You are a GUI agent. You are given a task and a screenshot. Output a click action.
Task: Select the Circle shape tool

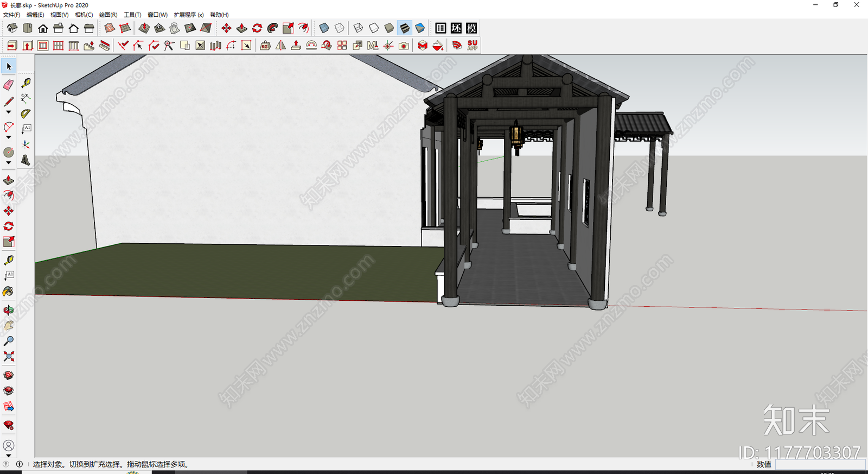9,153
